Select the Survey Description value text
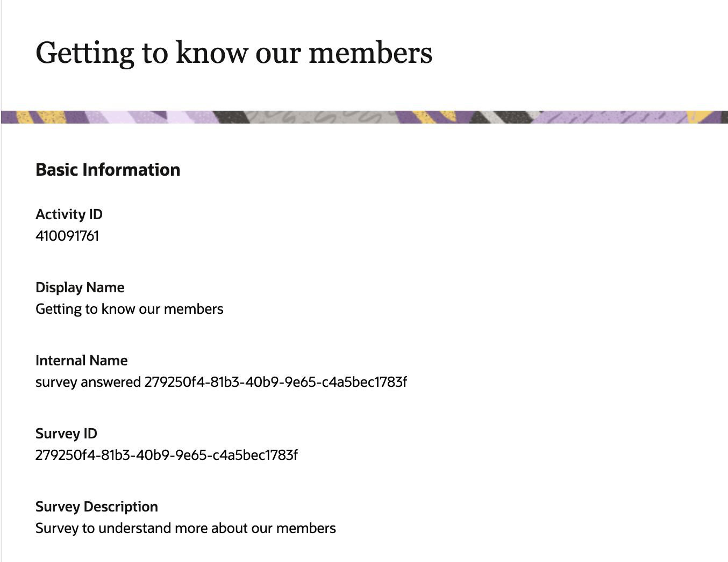 tap(185, 528)
